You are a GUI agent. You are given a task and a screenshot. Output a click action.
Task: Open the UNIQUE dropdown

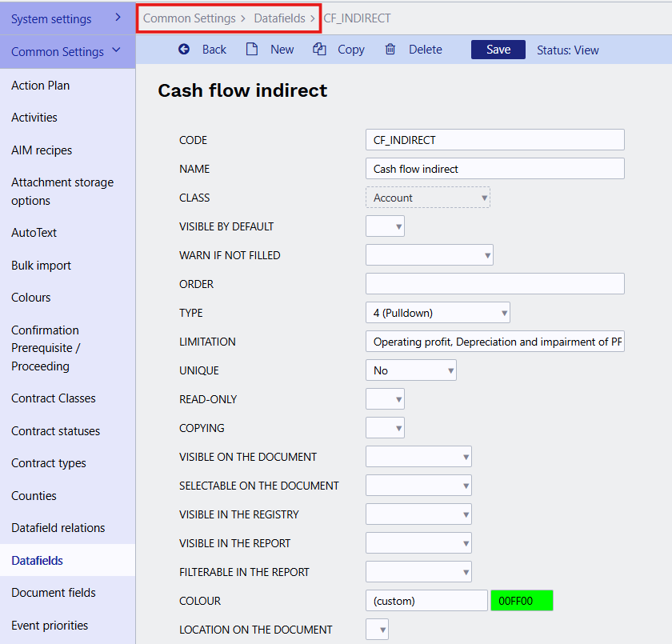pyautogui.click(x=410, y=370)
